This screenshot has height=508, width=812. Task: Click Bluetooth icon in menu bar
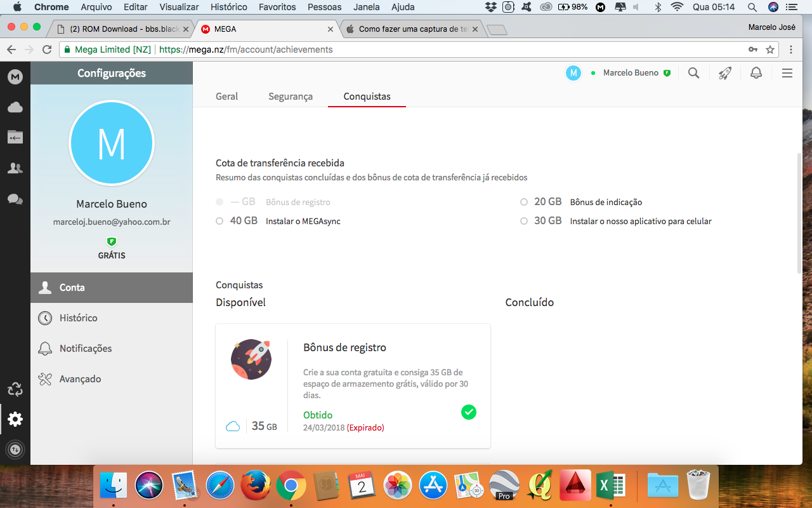click(x=658, y=7)
